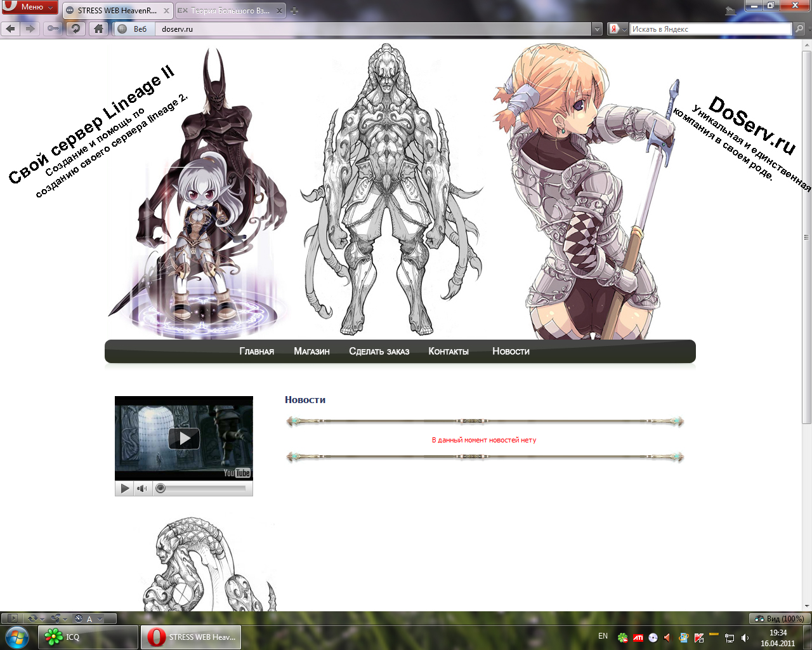Open the Вид (100%) zoom control
This screenshot has width=812, height=650.
click(x=779, y=618)
